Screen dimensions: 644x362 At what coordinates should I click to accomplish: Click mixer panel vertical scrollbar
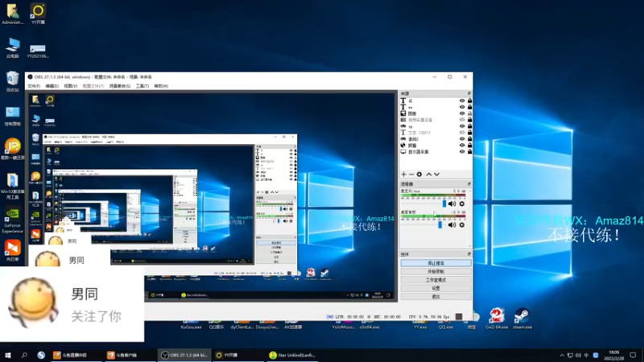(x=470, y=218)
